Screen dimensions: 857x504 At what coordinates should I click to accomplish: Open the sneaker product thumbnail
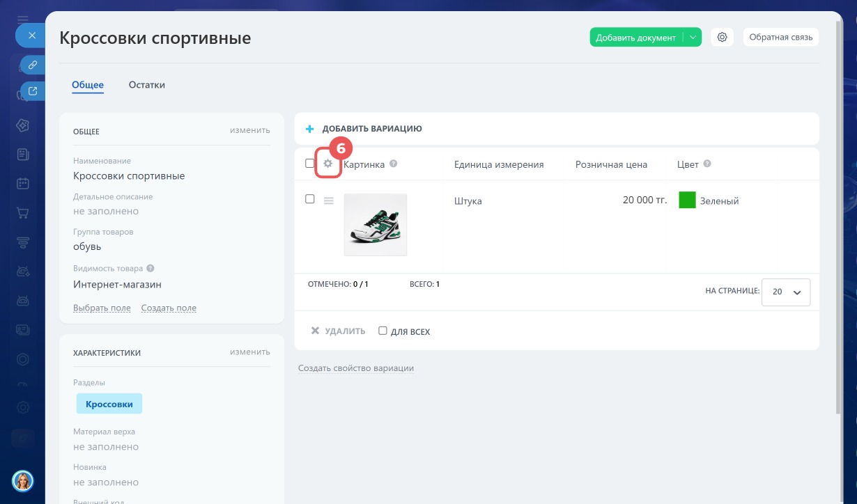(376, 225)
